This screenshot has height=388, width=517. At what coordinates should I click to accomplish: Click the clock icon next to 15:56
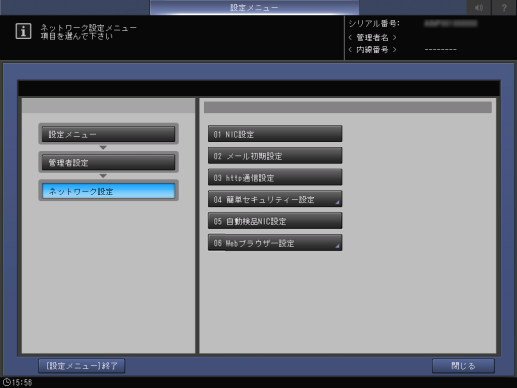pos(7,382)
